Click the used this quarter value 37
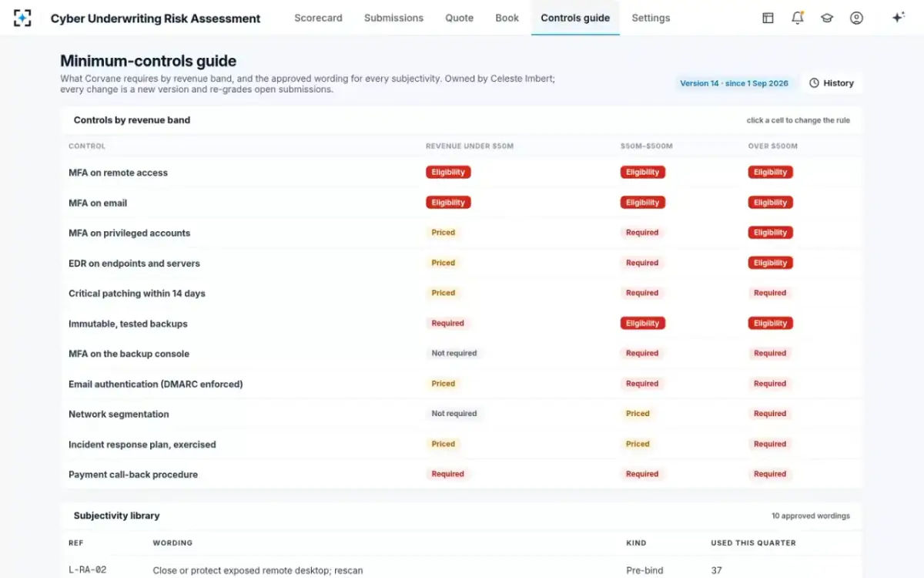This screenshot has height=578, width=924. pos(716,571)
